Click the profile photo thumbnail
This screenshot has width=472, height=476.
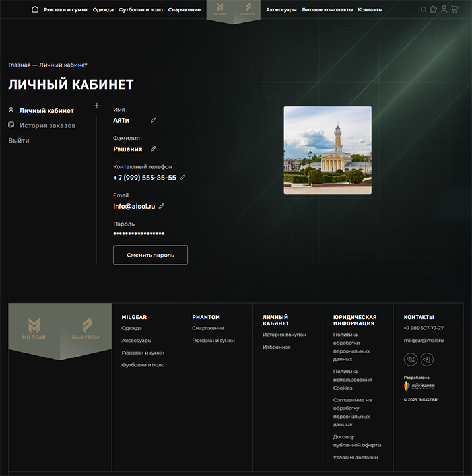tap(327, 151)
